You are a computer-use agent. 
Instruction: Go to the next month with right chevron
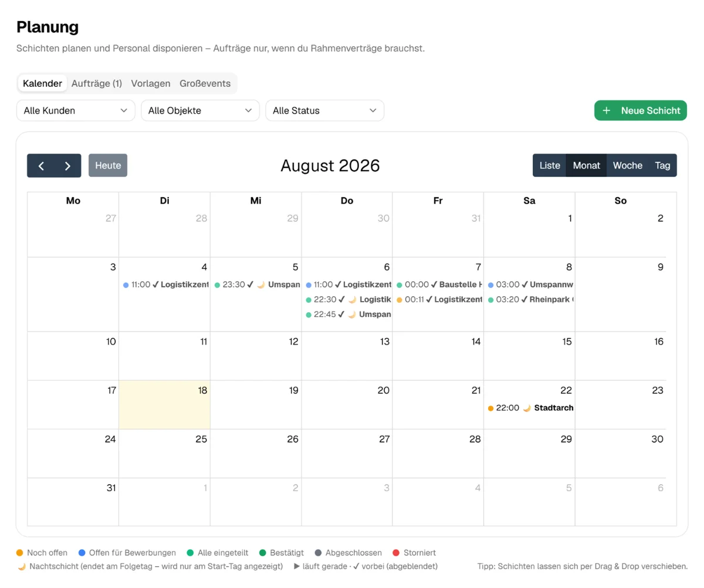click(68, 165)
